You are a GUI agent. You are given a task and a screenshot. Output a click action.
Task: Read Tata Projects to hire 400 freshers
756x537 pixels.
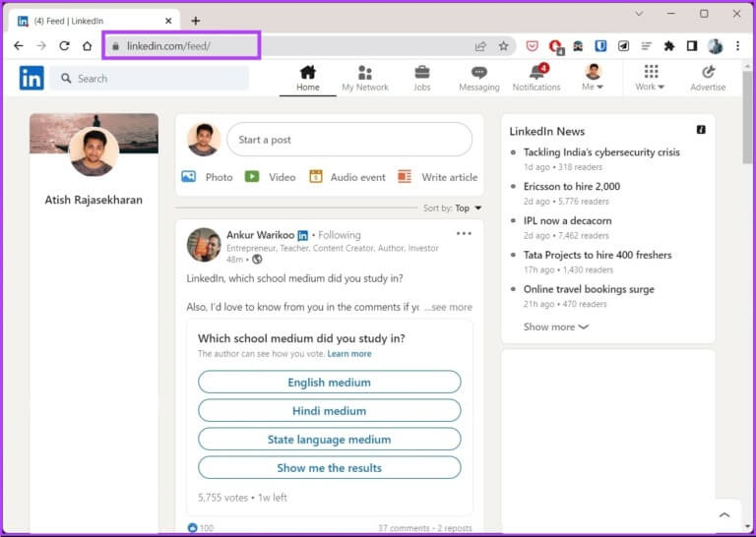pyautogui.click(x=598, y=255)
